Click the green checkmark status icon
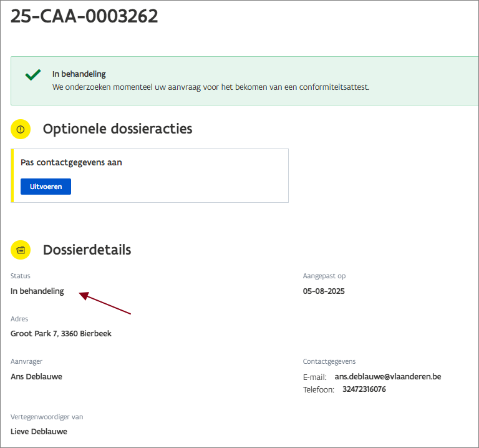The height and width of the screenshot is (448, 479). (x=33, y=75)
